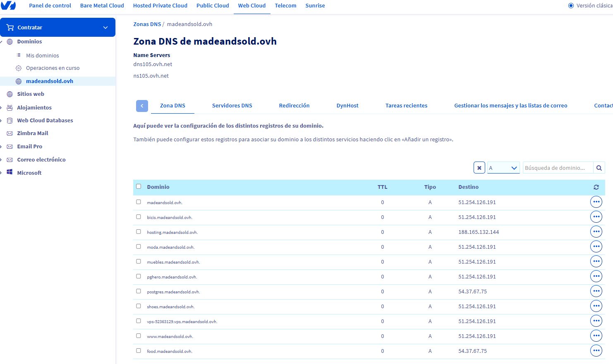Check the pghero.madeandsold.ovh. row checkbox
Viewport: 613px width, 364px height.
139,276
